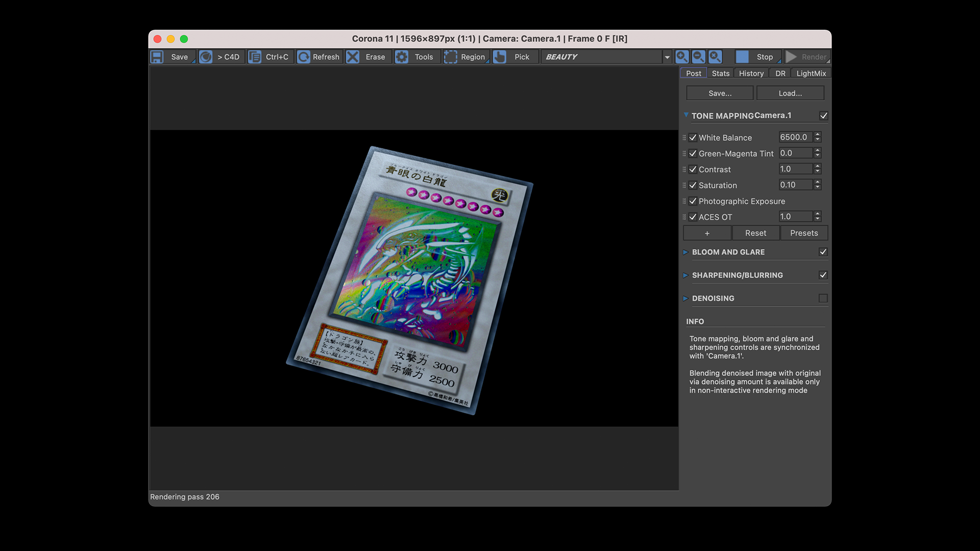Collapse the Tone Mapping section
Viewport: 980px width, 551px height.
(x=686, y=115)
